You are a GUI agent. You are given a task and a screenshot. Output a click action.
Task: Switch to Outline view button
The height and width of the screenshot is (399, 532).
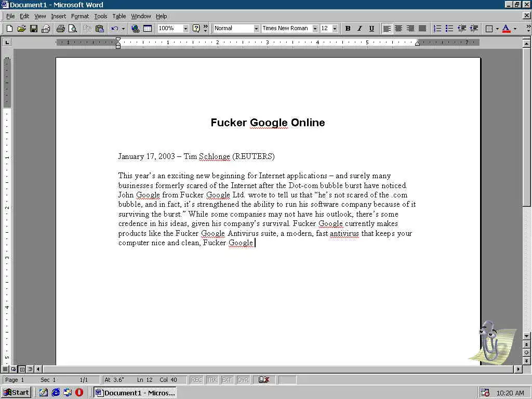[30, 369]
